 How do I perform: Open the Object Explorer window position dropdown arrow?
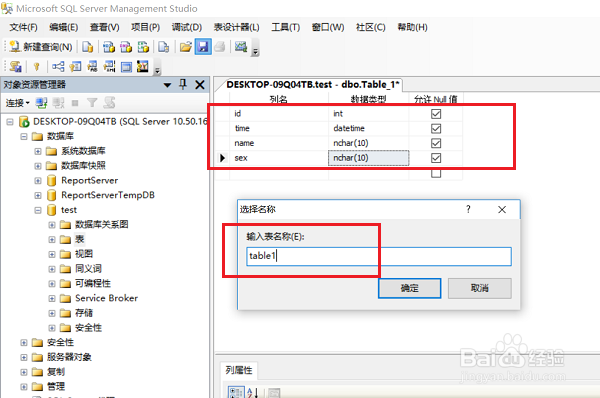pos(167,85)
